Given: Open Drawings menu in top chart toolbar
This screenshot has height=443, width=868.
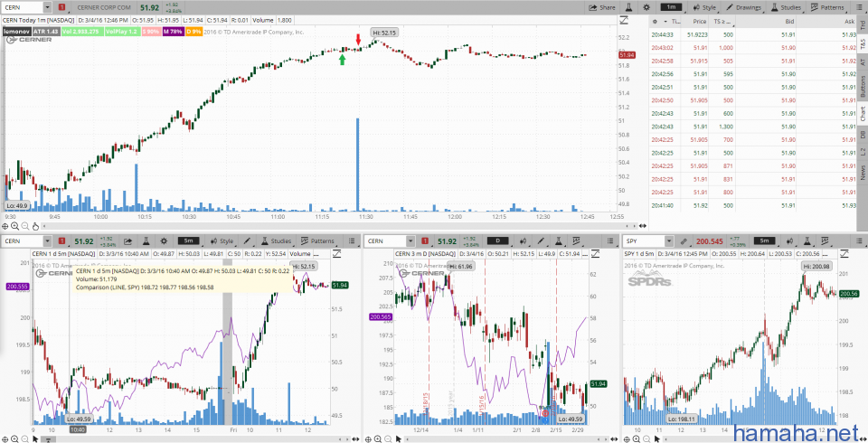Looking at the screenshot, I should [x=743, y=8].
